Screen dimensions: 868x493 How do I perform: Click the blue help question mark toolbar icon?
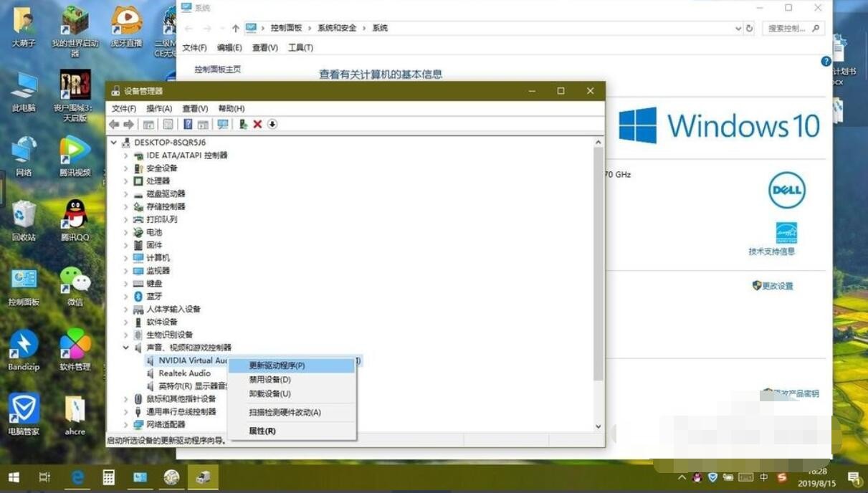(x=188, y=124)
